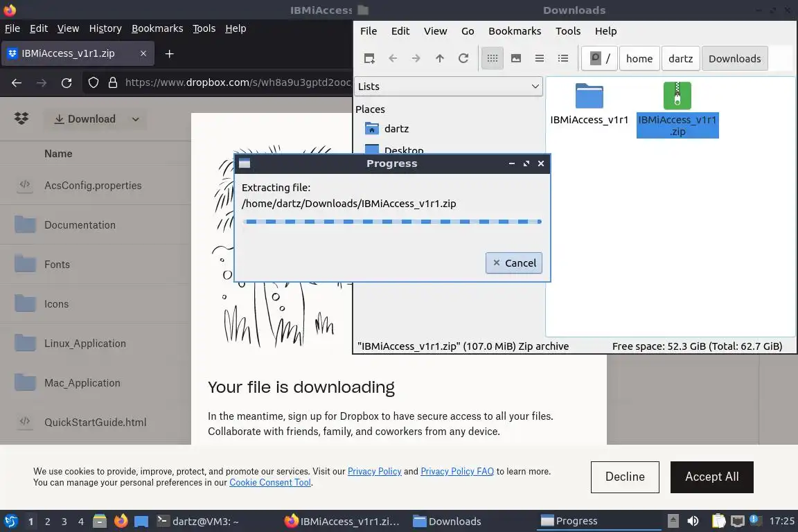
Task: Select the IBMiAccess_v1r1 folder icon
Action: point(589,96)
